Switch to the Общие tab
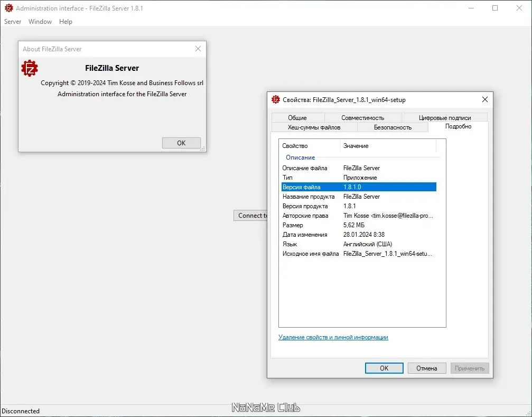 pyautogui.click(x=297, y=118)
